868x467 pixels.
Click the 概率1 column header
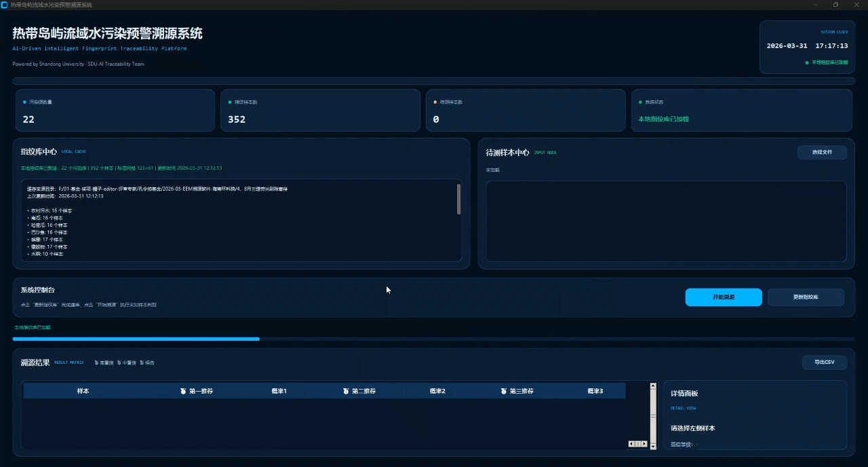pos(279,391)
